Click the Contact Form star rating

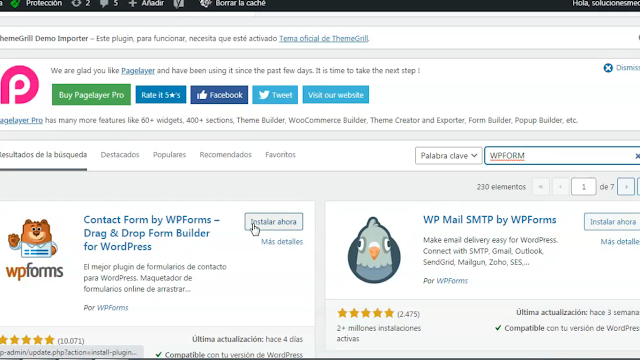point(27,340)
